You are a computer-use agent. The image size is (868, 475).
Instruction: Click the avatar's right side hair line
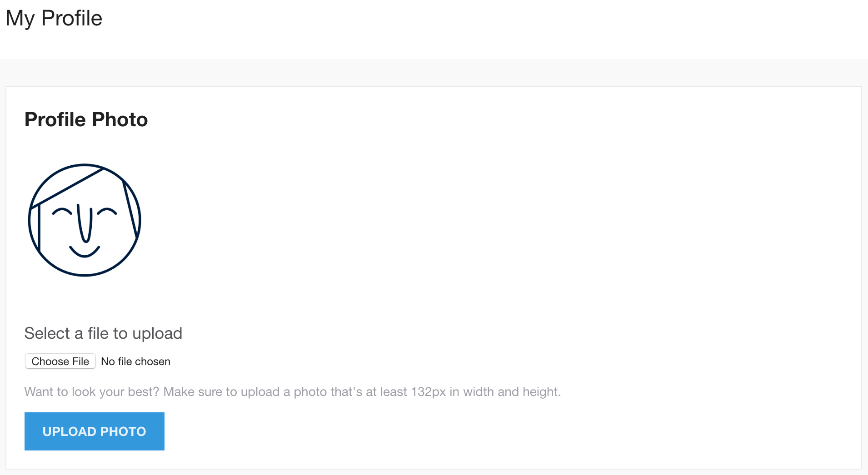[x=130, y=209]
